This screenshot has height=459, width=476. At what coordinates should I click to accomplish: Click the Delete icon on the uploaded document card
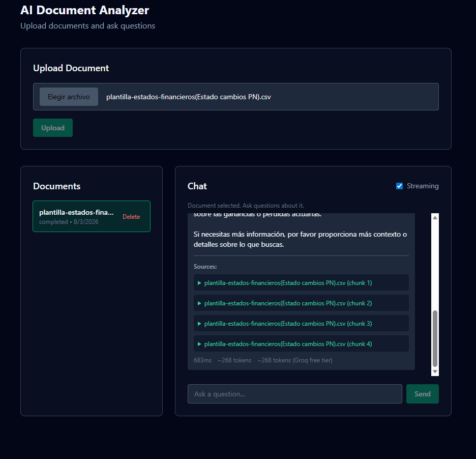[131, 216]
